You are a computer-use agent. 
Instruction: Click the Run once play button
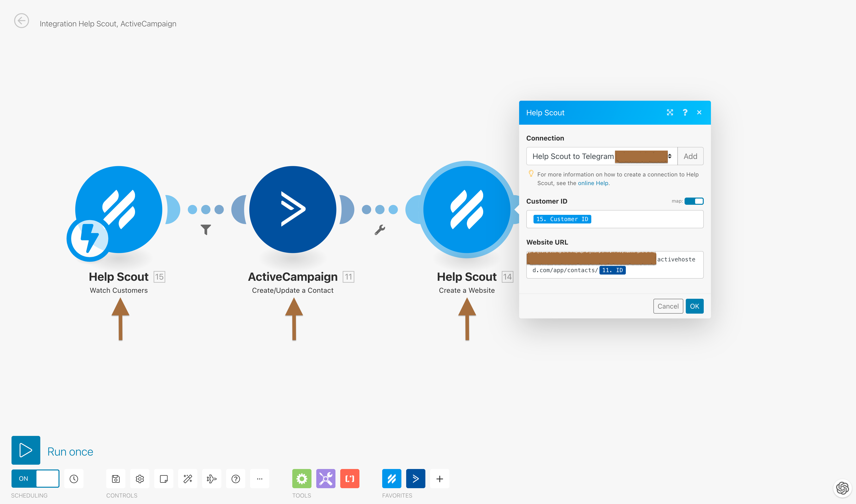(26, 450)
